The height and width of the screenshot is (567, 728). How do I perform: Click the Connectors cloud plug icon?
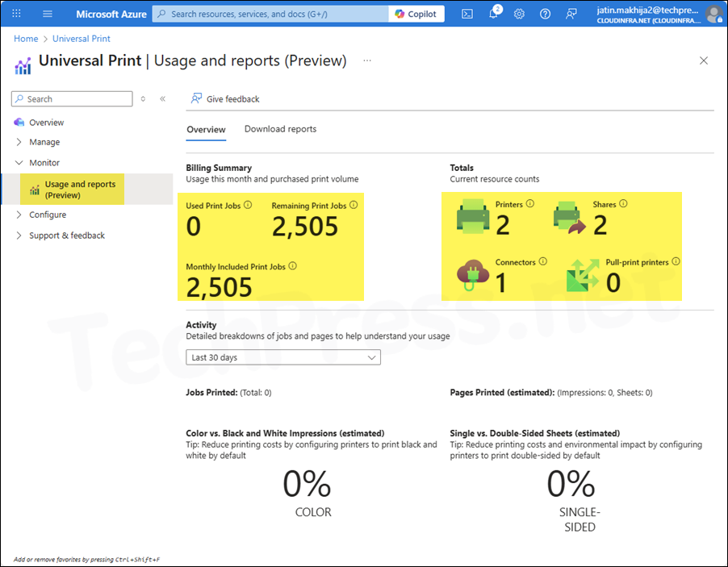(473, 275)
